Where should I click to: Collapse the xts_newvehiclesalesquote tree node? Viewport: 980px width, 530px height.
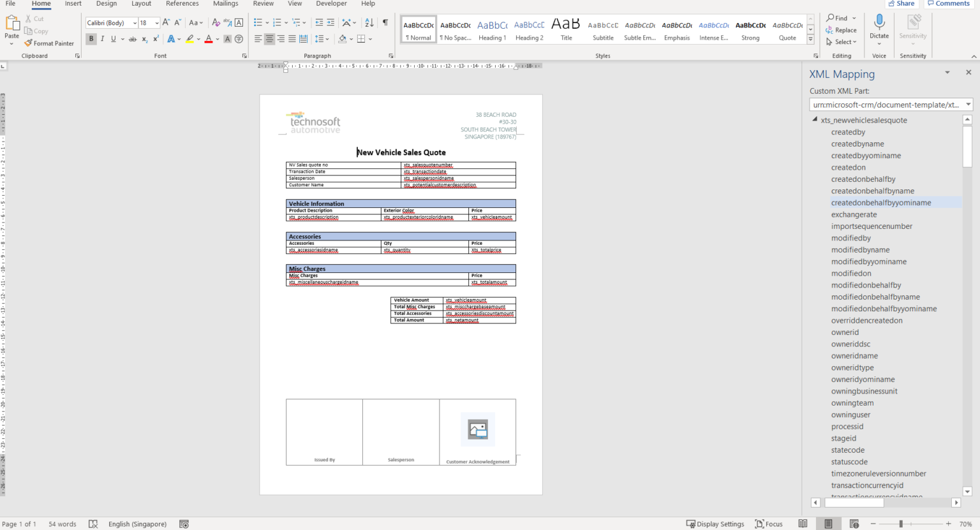(815, 119)
